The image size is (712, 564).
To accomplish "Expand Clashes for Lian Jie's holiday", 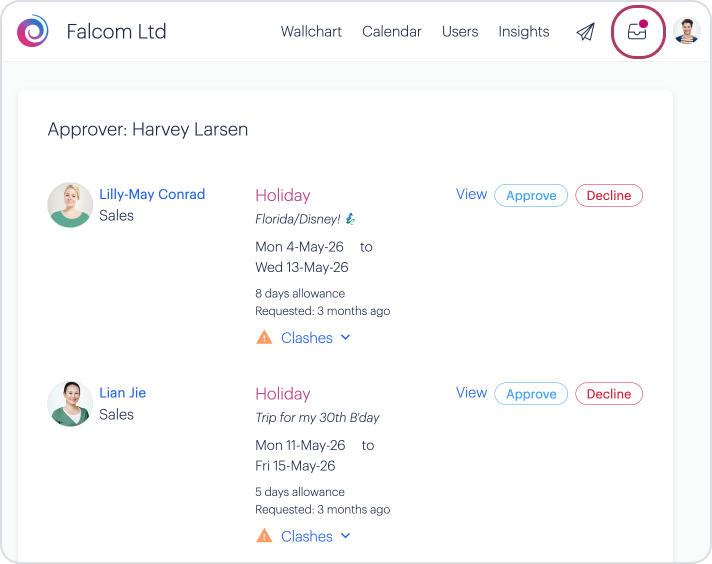I will pos(315,536).
